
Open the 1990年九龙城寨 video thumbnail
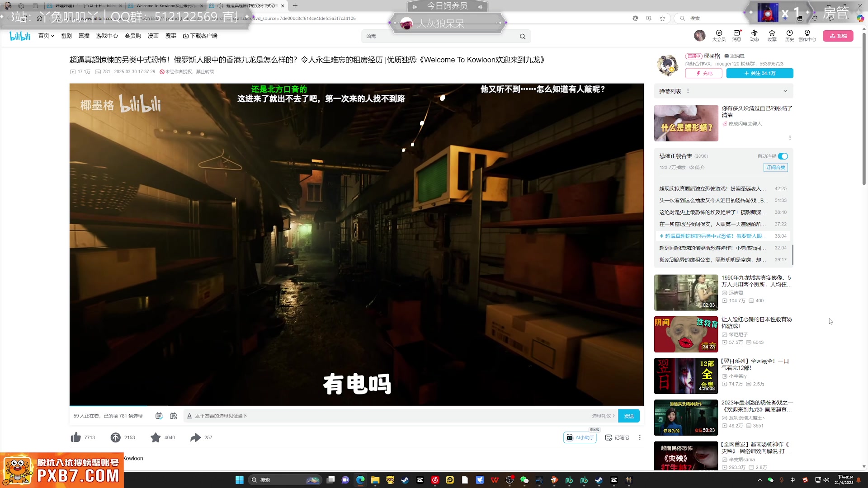pos(686,292)
